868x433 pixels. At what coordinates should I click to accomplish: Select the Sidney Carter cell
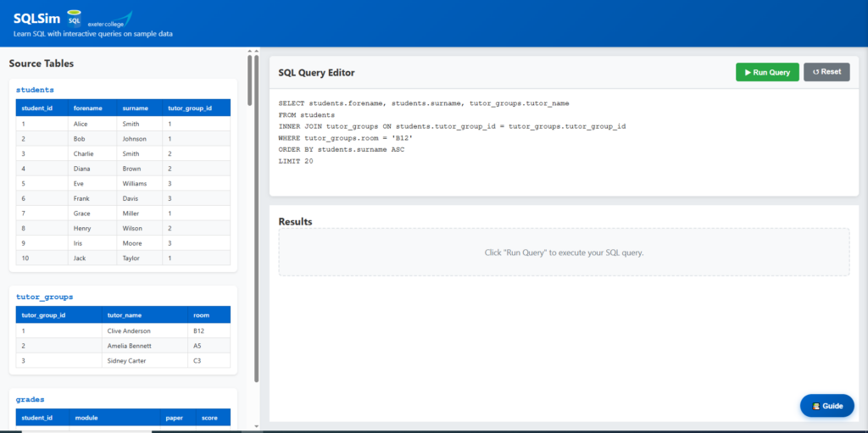click(144, 361)
